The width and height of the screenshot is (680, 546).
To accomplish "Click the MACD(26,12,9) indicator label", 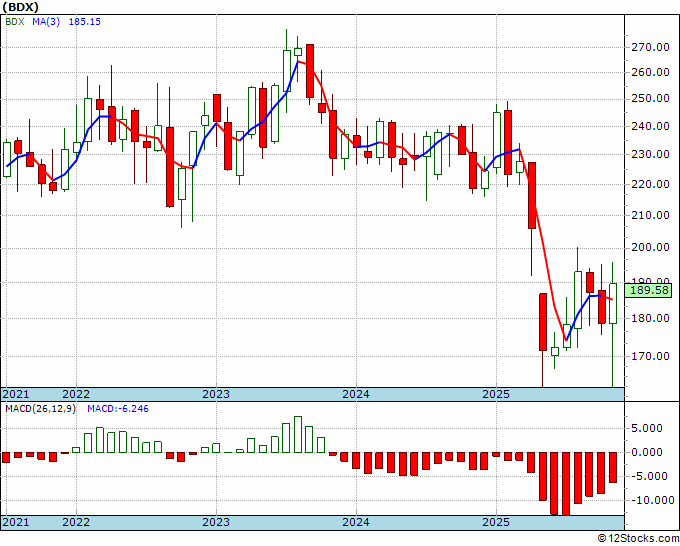I will [40, 409].
